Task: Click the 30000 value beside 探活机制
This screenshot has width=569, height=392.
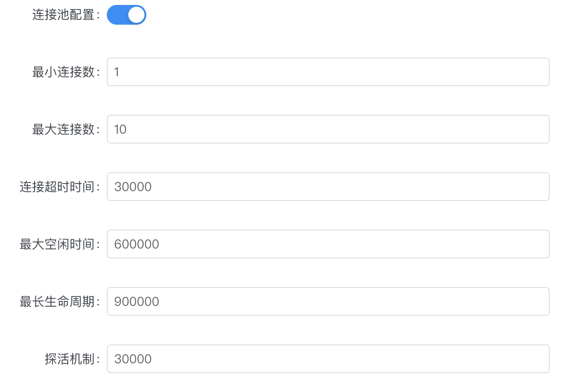Action: click(x=133, y=359)
